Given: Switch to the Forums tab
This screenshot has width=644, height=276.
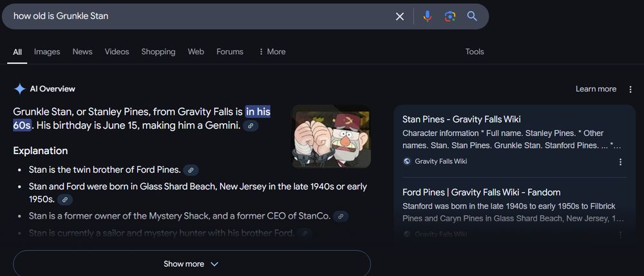Looking at the screenshot, I should [230, 52].
